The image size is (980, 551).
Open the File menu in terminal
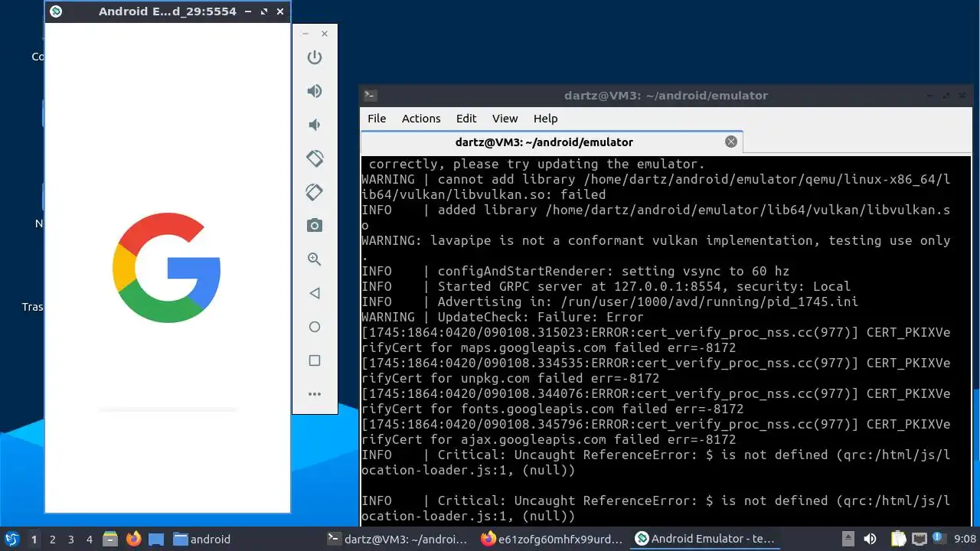[x=377, y=119]
